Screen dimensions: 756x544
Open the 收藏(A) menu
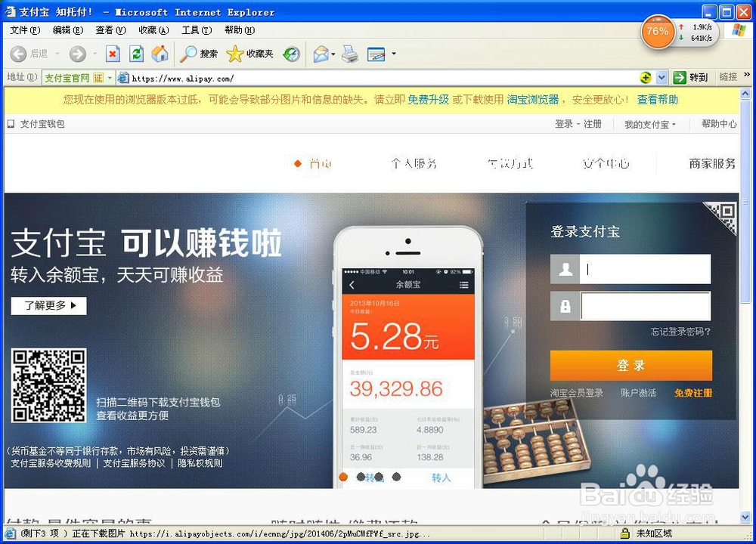[x=153, y=30]
